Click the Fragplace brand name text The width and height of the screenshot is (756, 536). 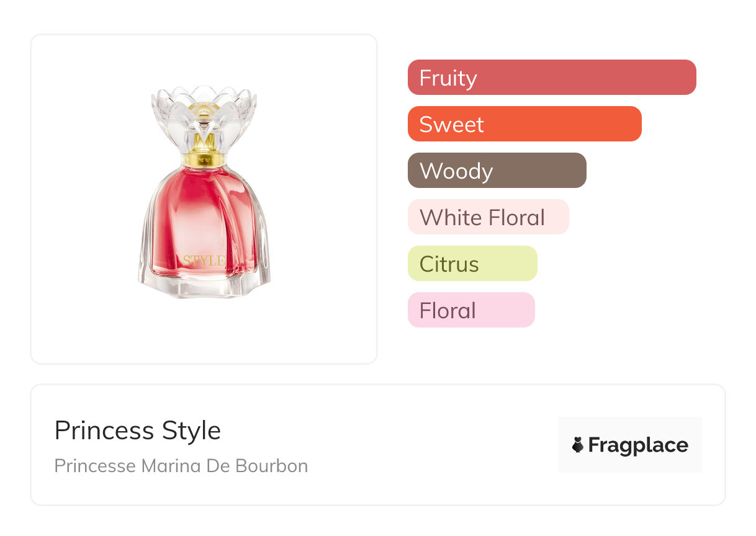pos(638,445)
